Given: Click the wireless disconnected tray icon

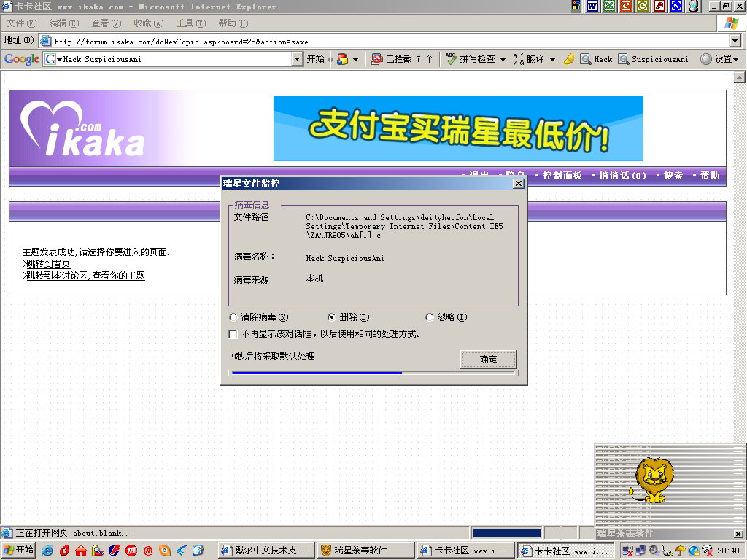Looking at the screenshot, I should point(708,551).
